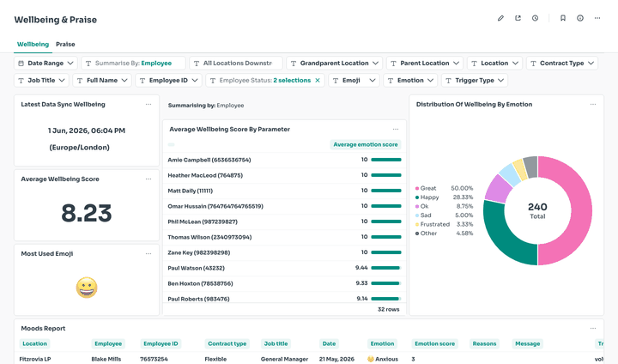This screenshot has height=364, width=618.
Task: Toggle the Happy legend entry
Action: tap(427, 197)
